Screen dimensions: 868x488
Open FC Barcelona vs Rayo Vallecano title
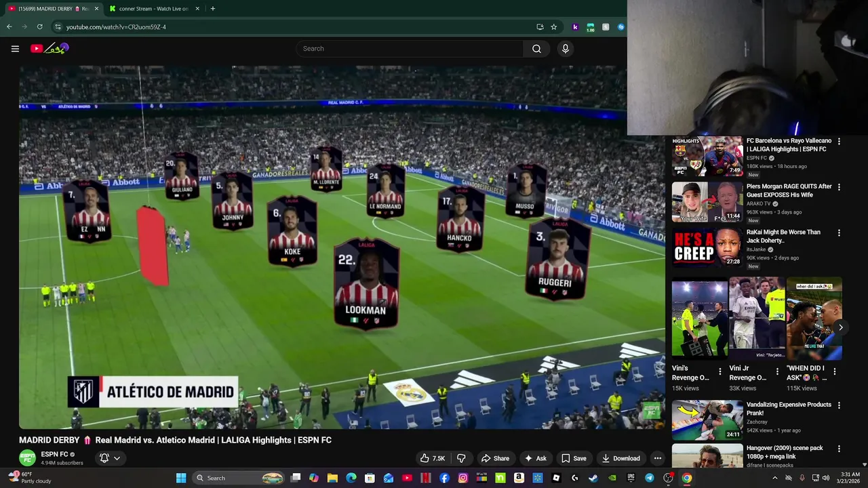click(x=789, y=145)
